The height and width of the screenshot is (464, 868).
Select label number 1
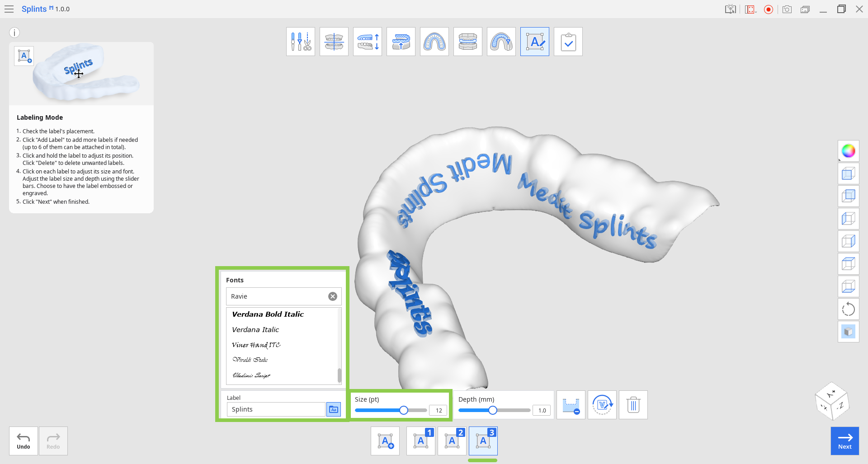point(421,441)
